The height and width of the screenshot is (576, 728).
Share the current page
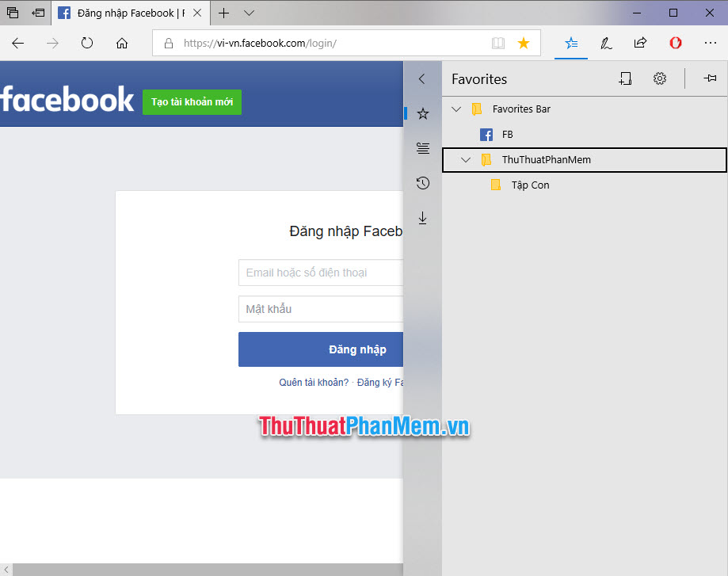click(x=640, y=44)
